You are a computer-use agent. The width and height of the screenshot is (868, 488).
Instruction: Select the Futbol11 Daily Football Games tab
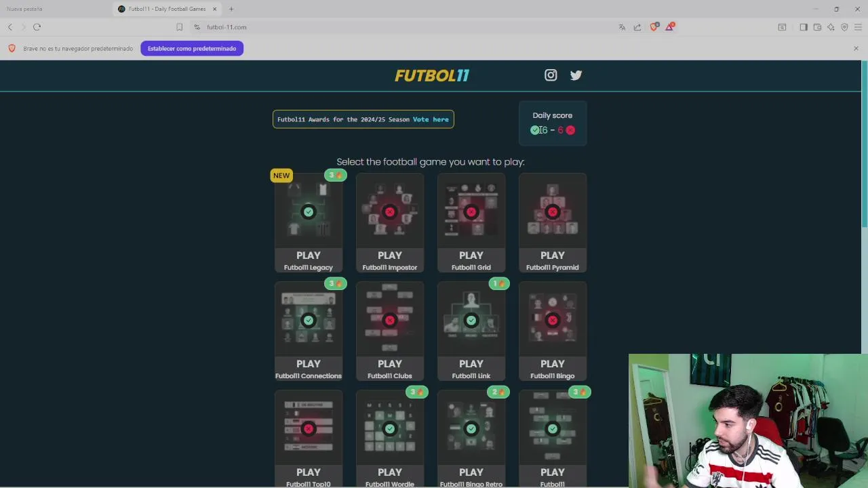pos(167,9)
